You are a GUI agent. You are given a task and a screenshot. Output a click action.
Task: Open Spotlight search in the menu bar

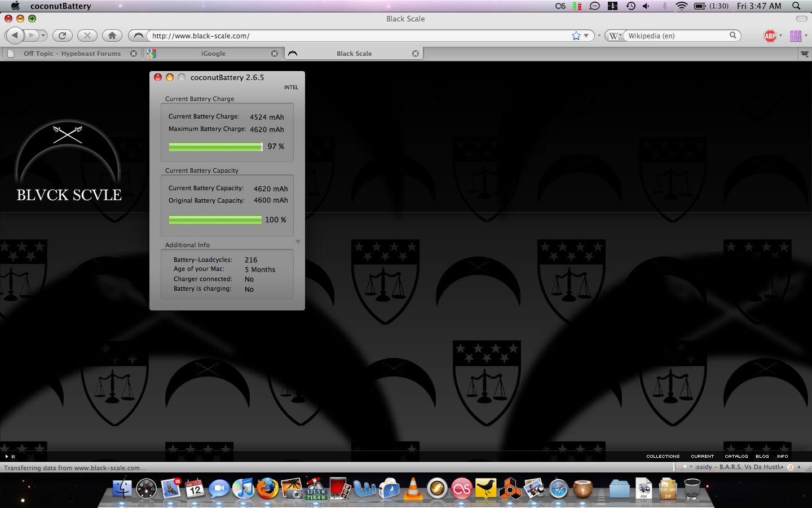(x=796, y=6)
